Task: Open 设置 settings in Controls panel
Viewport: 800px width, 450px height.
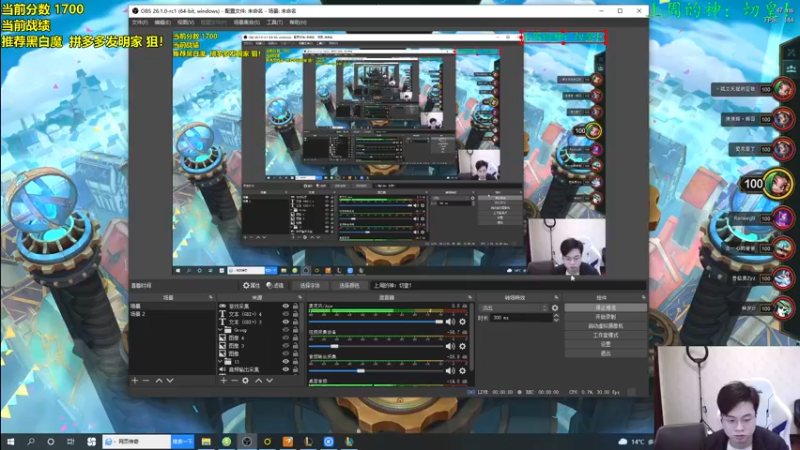Action: [x=606, y=344]
